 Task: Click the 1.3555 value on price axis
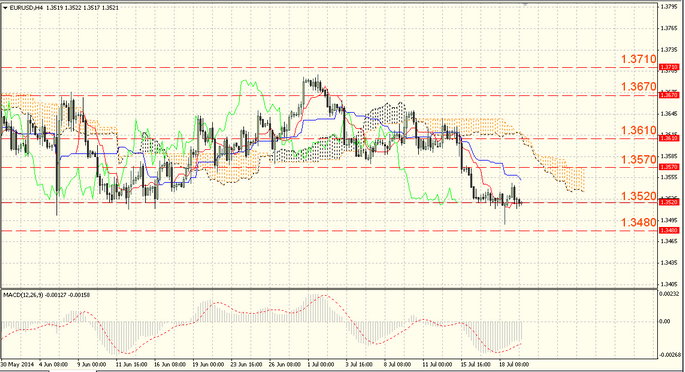[669, 177]
